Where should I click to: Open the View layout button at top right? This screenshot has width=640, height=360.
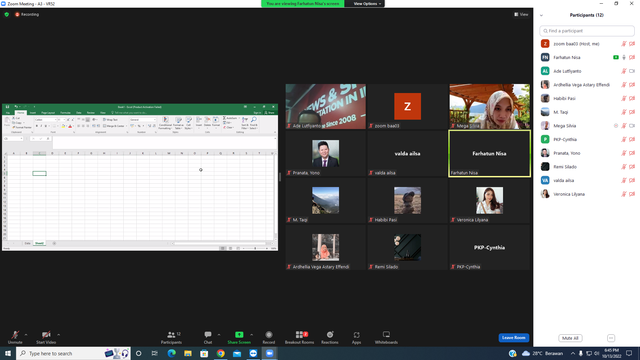(x=521, y=14)
